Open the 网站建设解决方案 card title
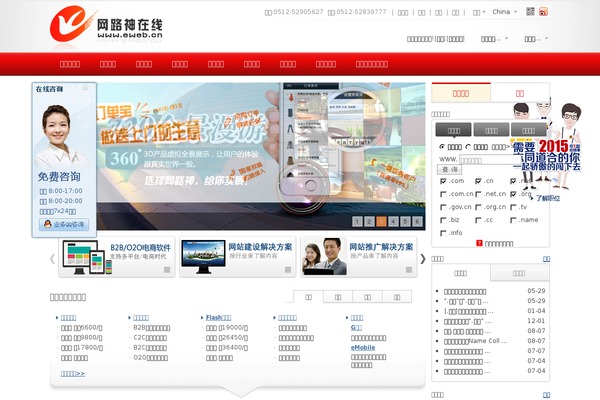The height and width of the screenshot is (400, 600). coord(260,247)
